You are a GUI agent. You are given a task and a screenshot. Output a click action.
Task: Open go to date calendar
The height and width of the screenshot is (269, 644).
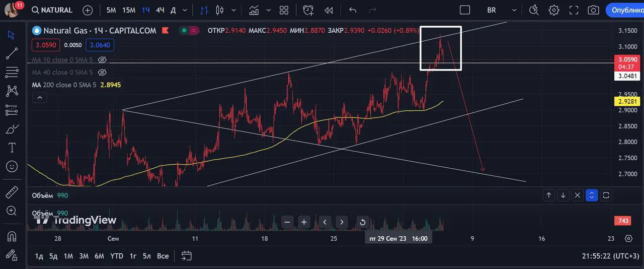point(187,256)
